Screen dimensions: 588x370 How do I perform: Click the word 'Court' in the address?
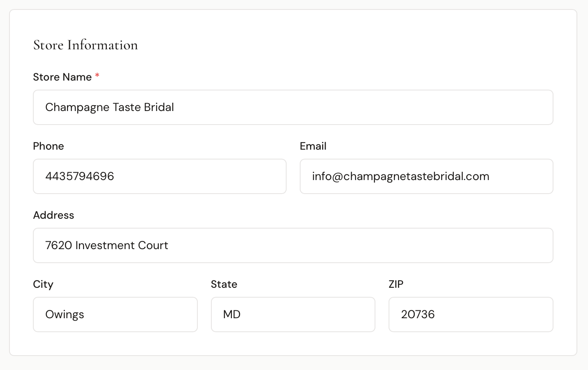[153, 245]
